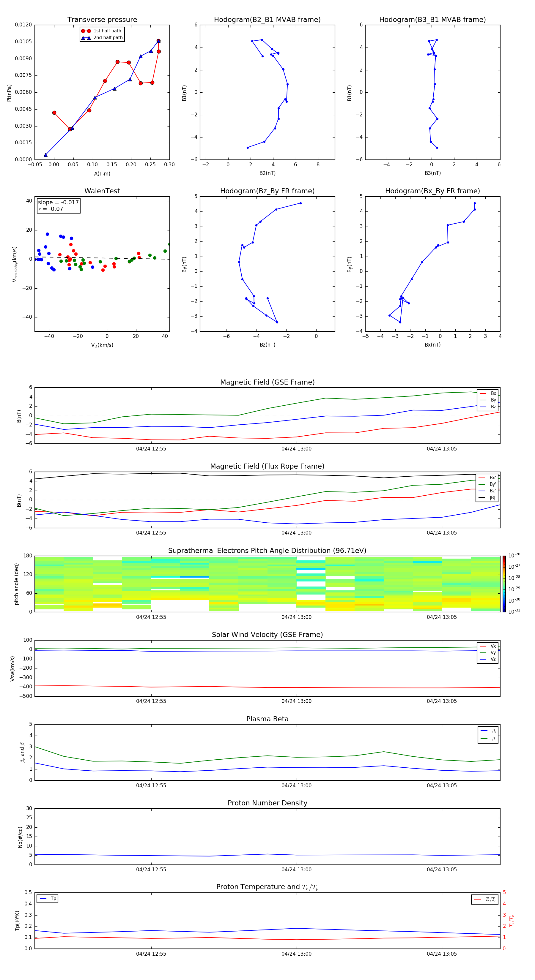Select the By' legend entry

coord(487,484)
